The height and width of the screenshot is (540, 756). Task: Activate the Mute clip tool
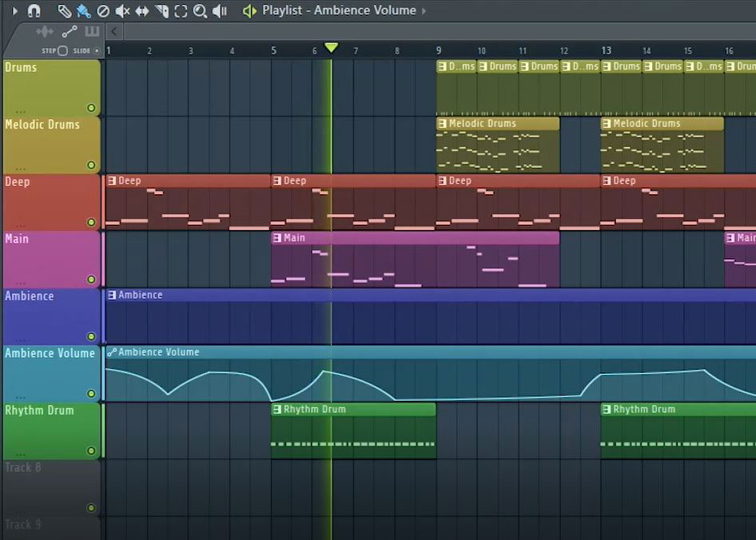click(x=121, y=11)
